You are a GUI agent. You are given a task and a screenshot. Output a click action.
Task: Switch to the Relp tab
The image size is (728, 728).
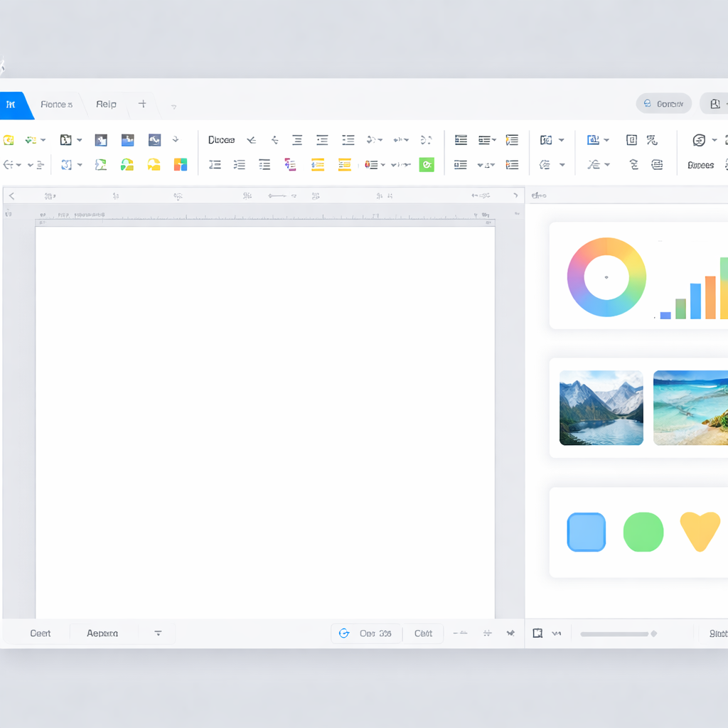coord(106,105)
